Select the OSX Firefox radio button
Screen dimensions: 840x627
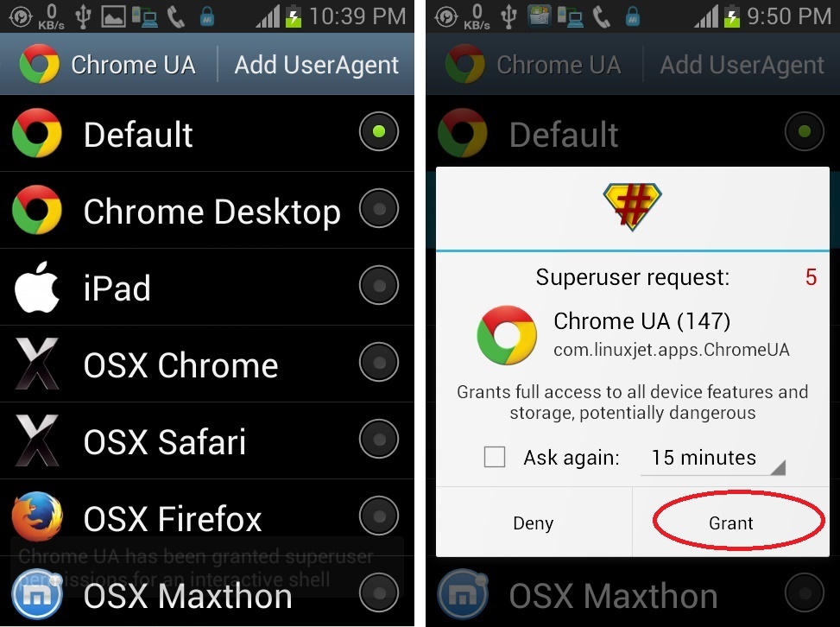[x=379, y=516]
